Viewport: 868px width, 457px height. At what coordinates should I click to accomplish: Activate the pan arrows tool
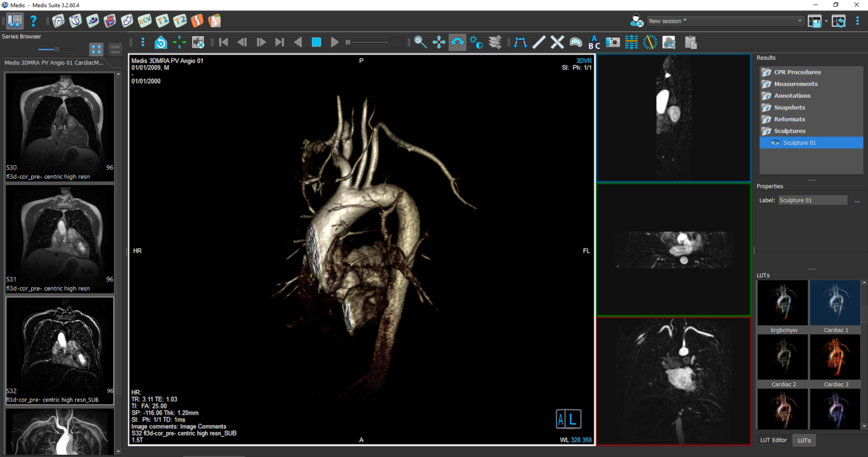pos(439,42)
